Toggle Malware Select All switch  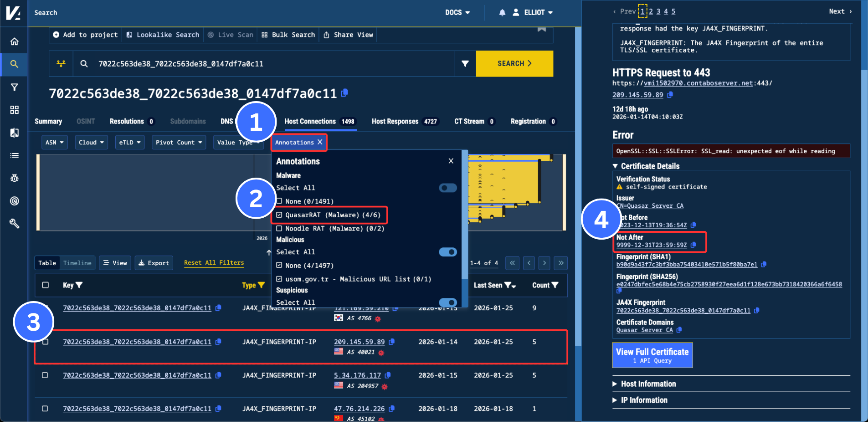coord(447,188)
